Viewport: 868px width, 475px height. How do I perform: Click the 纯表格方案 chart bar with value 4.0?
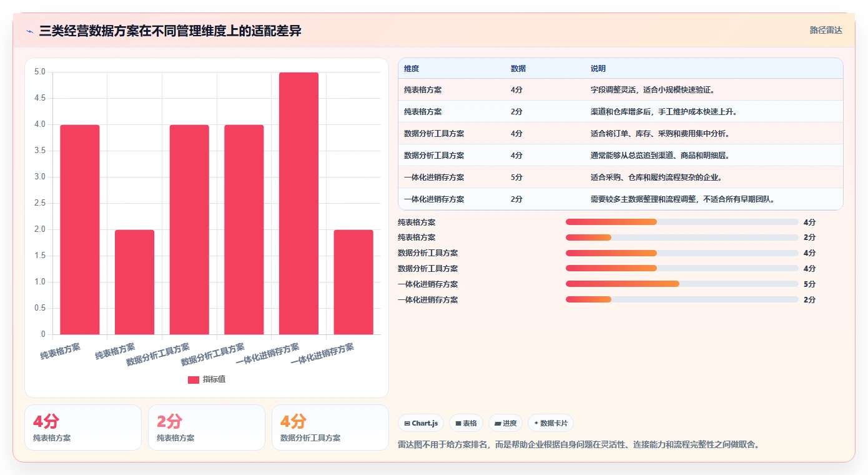(80, 229)
